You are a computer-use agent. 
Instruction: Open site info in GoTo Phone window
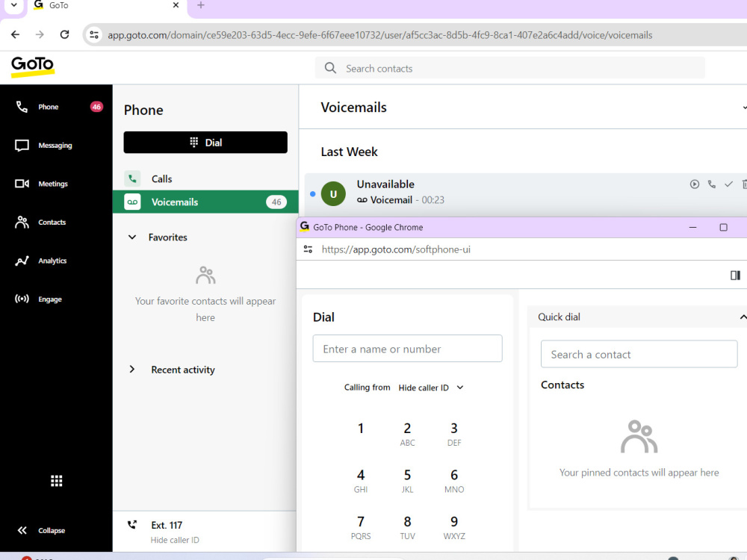point(309,249)
